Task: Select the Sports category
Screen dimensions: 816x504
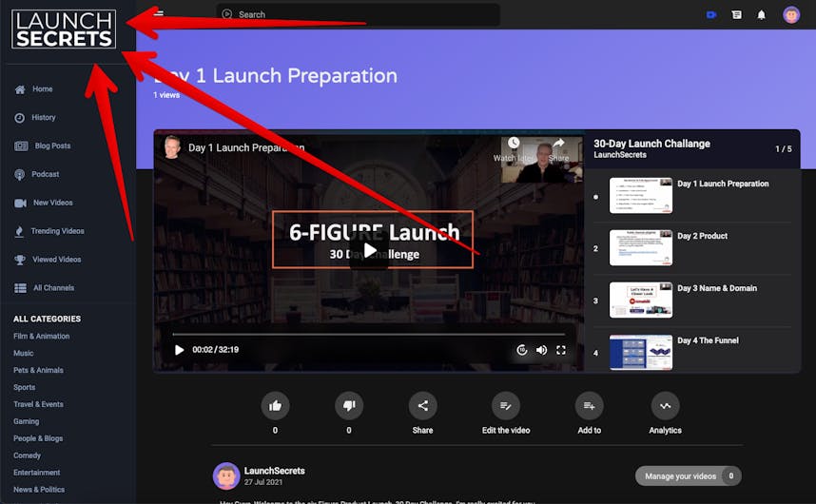Action: [25, 387]
